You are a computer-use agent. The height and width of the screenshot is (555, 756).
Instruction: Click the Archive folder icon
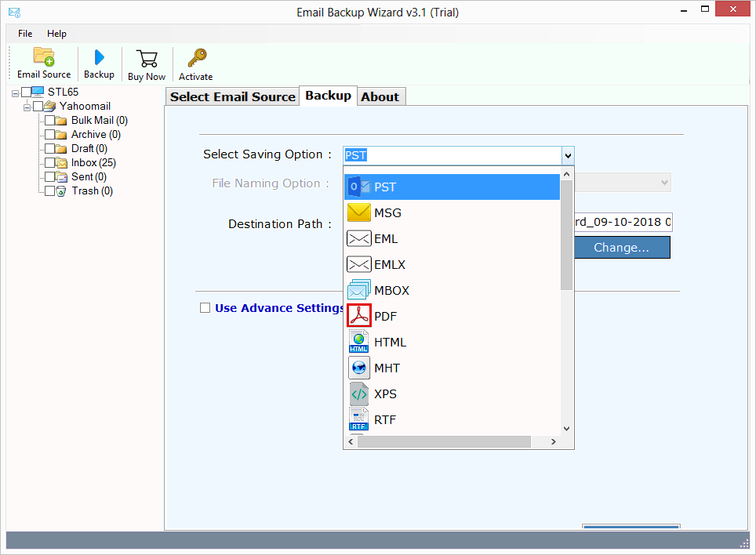(60, 134)
